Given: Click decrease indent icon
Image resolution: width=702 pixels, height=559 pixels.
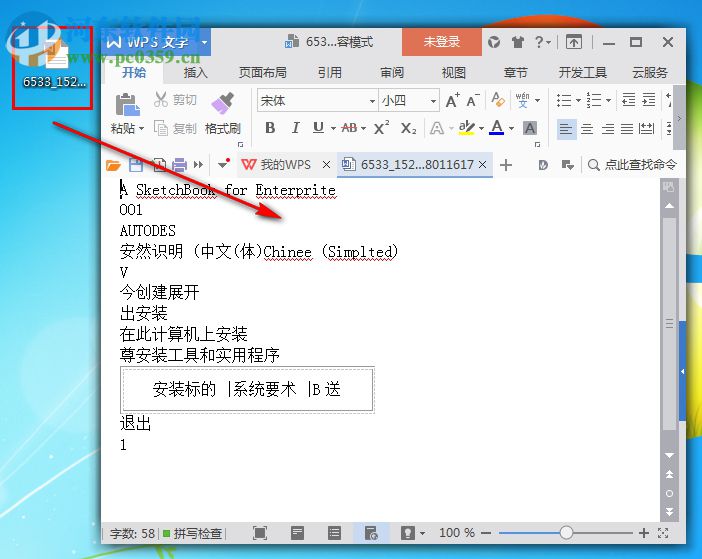Looking at the screenshot, I should 629,100.
